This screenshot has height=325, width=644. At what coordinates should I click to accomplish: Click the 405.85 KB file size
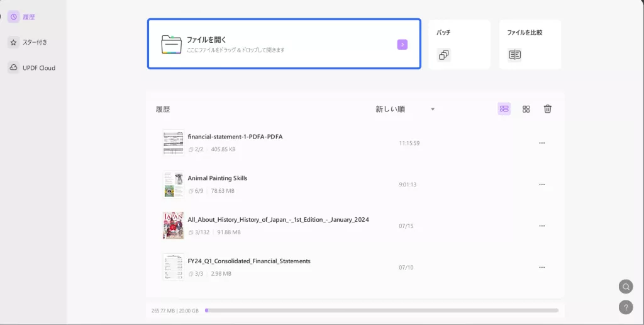click(223, 149)
